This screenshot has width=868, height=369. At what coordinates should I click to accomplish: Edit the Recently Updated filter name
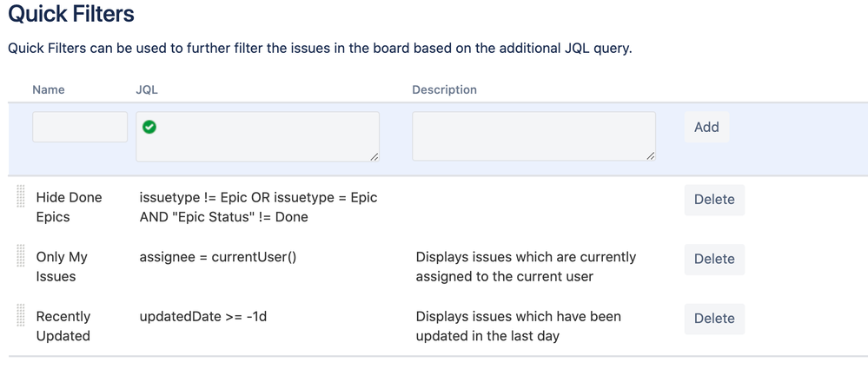coord(63,326)
